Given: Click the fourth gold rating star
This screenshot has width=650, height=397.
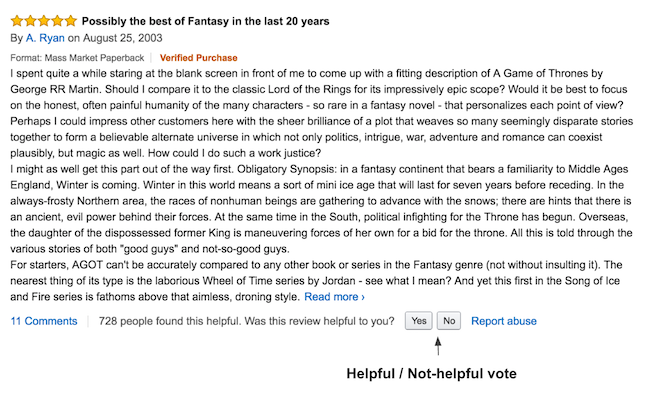Looking at the screenshot, I should [57, 21].
